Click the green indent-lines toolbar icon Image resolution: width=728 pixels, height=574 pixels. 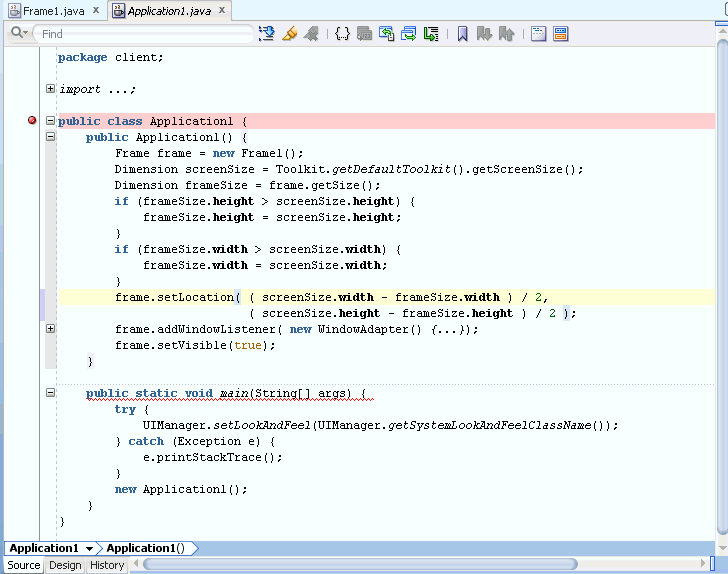tap(431, 33)
